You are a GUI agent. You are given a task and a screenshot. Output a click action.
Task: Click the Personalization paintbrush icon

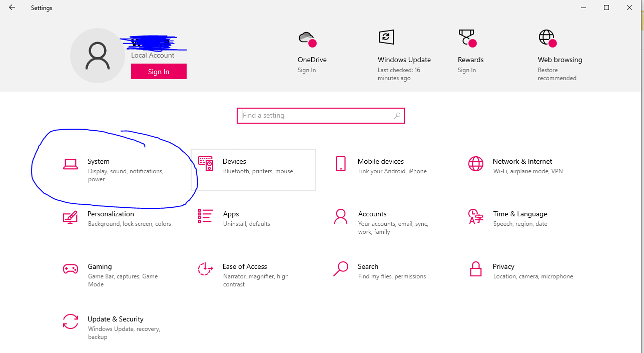[71, 217]
